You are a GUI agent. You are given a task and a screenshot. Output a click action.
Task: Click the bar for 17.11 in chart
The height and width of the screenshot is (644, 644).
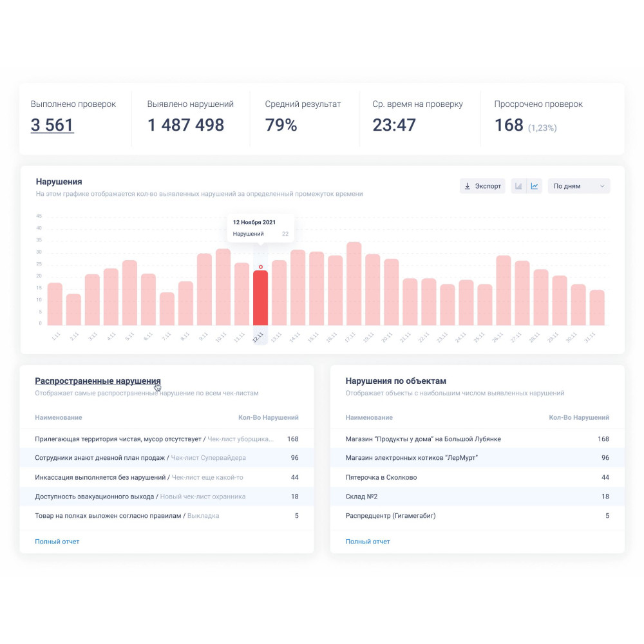tap(354, 283)
